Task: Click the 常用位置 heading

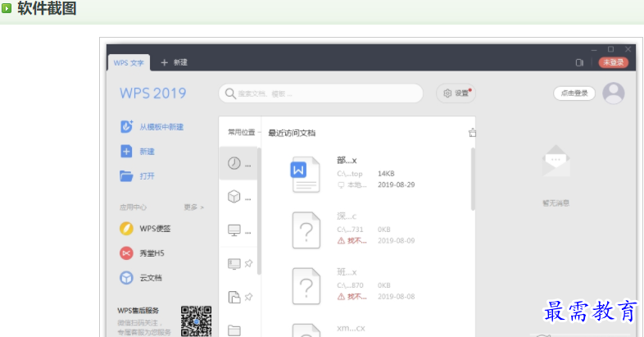Action: point(242,132)
